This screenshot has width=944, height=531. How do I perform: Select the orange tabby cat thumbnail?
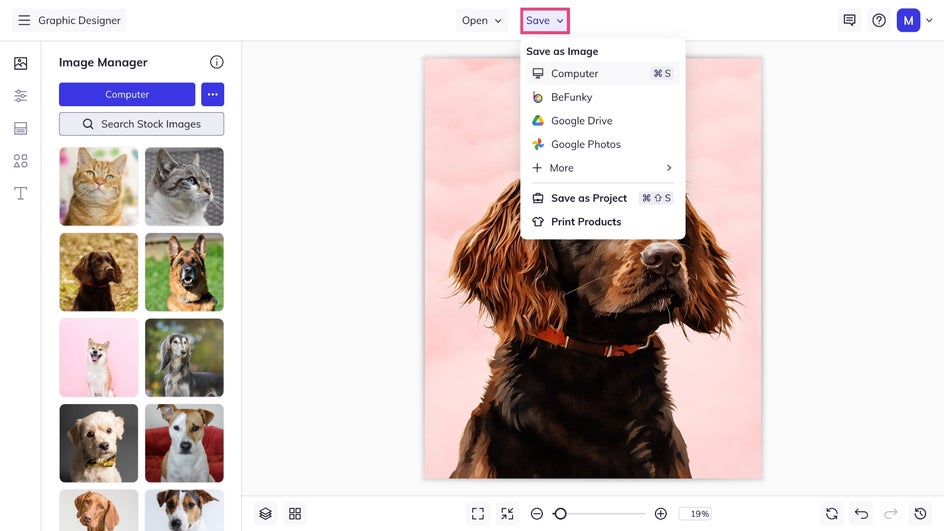click(x=99, y=187)
